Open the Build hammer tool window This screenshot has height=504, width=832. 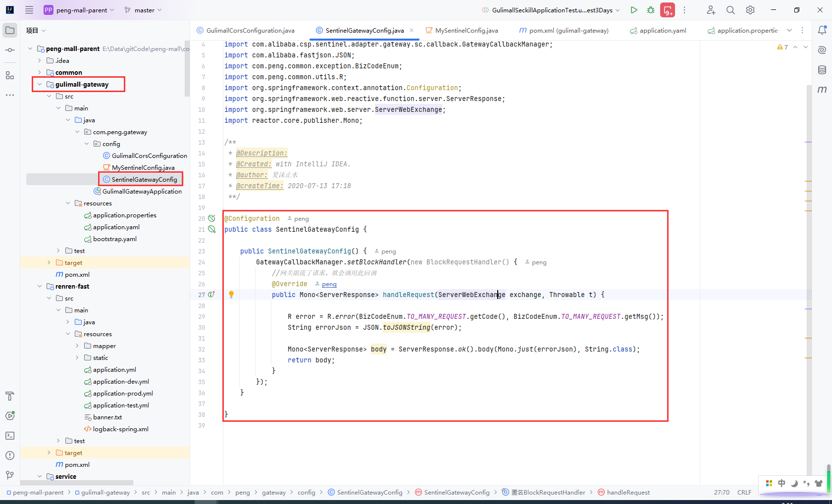[10, 396]
